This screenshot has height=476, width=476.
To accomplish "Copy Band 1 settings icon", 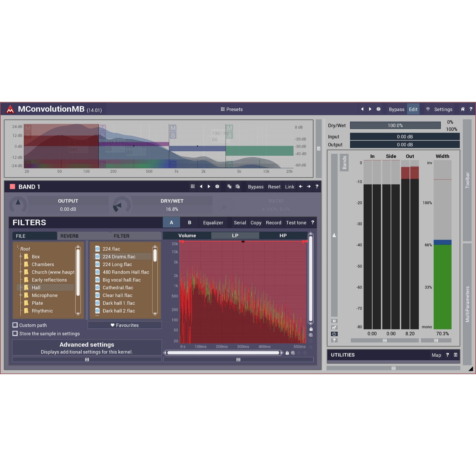I will click(229, 187).
